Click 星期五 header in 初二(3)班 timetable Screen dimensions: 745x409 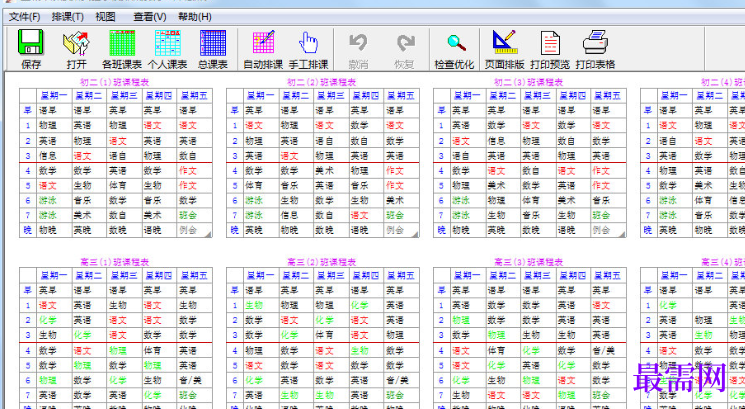pyautogui.click(x=608, y=95)
